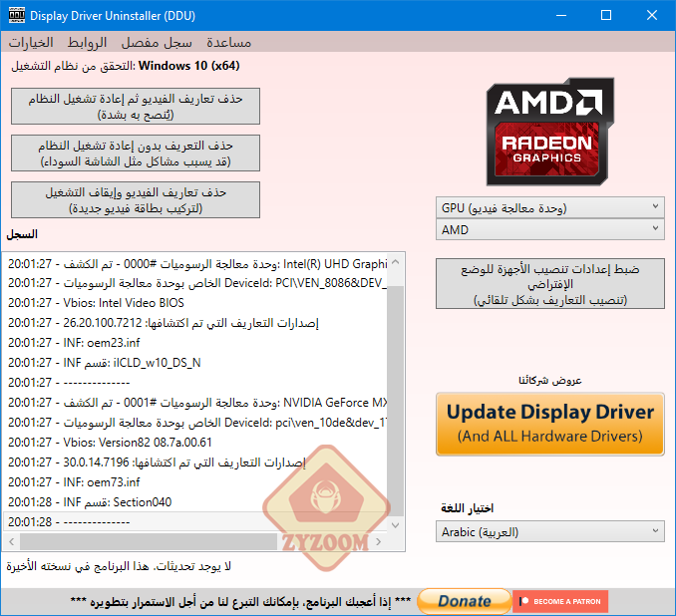Click the AMD Radeon Graphics logo
This screenshot has height=616, width=676.
pos(550,132)
